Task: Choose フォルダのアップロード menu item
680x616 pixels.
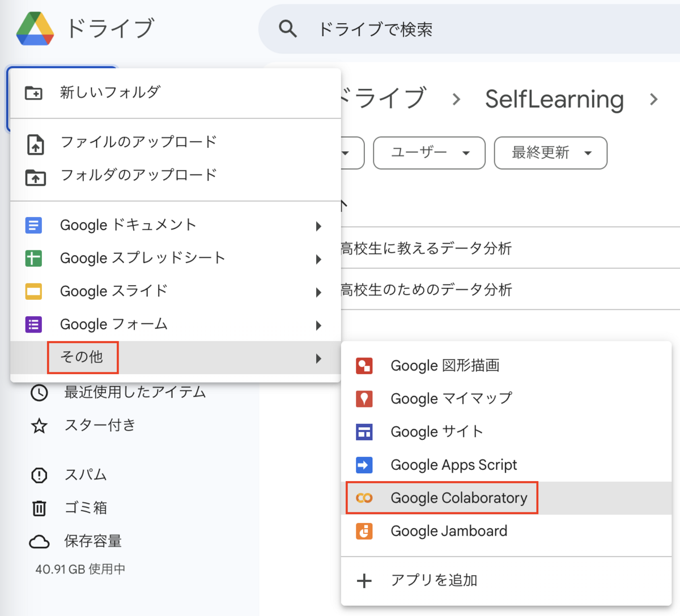Action: point(138,175)
